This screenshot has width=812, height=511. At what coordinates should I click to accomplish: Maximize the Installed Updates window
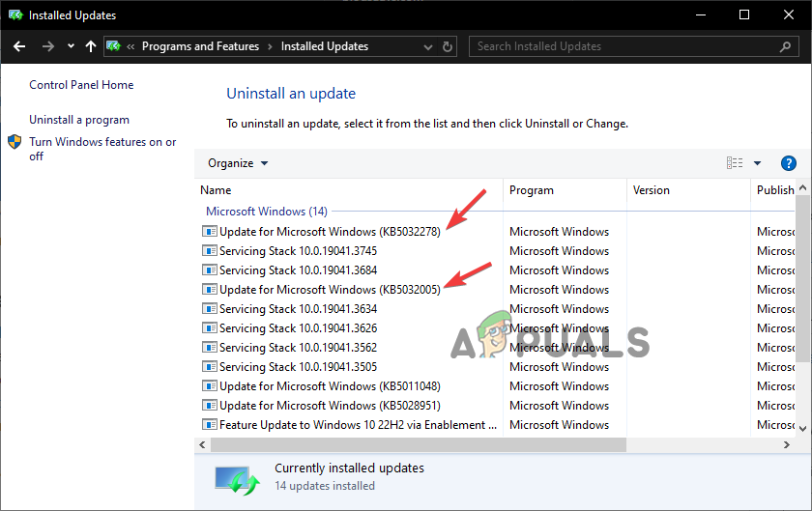click(x=744, y=14)
